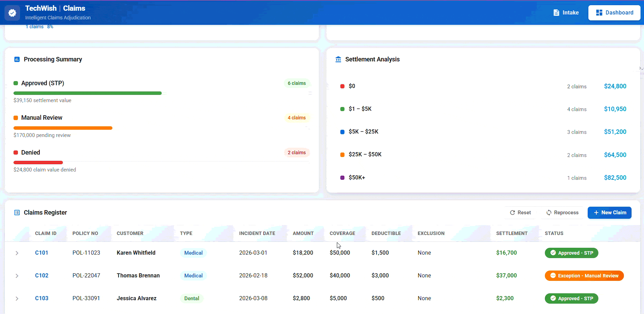Open claim C102 link

coord(41,276)
